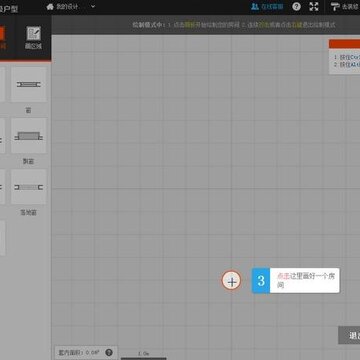Click the 窗 label under the window thumbnail
The image size is (360, 360).
point(28,110)
